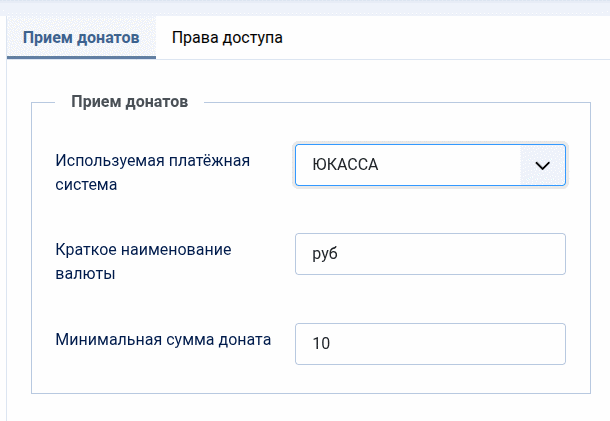Screen dimensions: 610x421
Task: Focus the Краткое наименование валюты input field
Action: [x=430, y=254]
